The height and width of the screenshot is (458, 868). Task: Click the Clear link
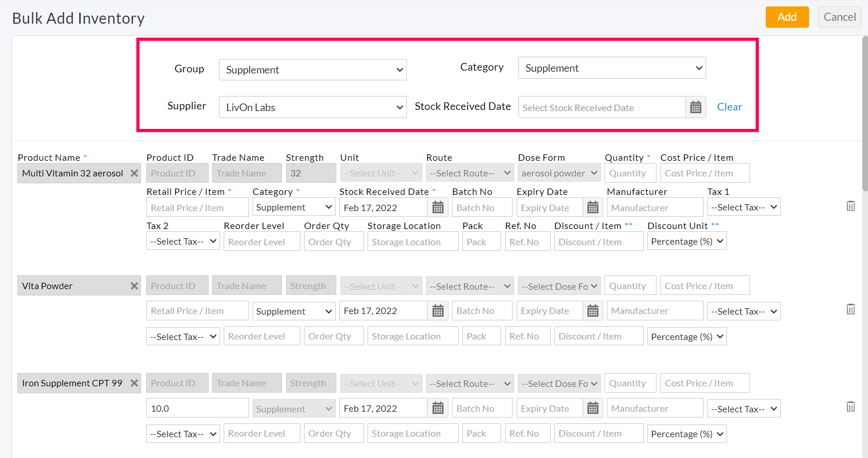pyautogui.click(x=729, y=107)
